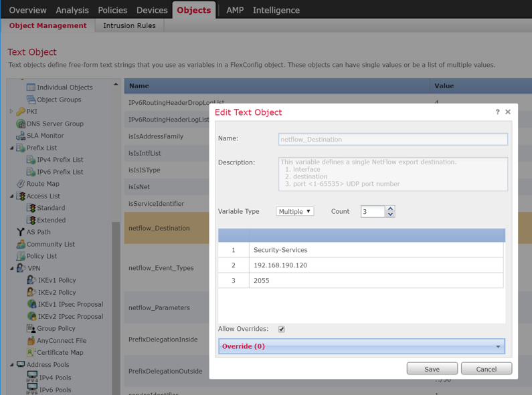
Task: Edit the 192.168.190.120 value in row 2
Action: pos(376,265)
